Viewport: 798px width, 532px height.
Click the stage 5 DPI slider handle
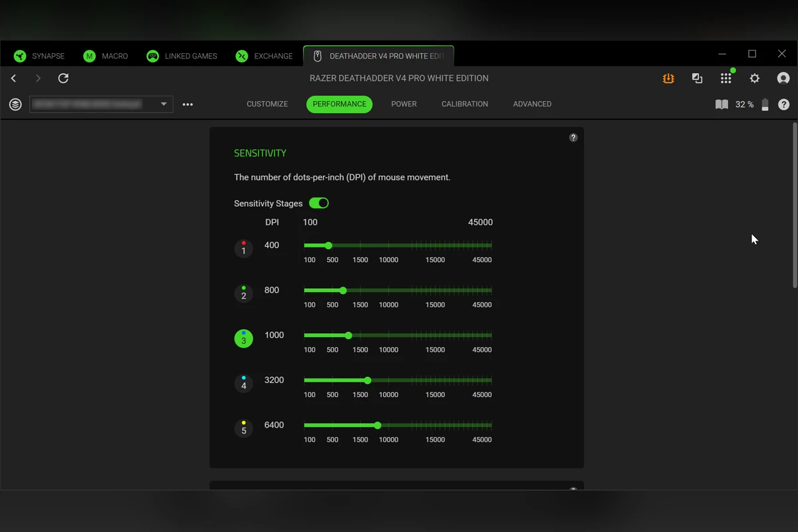coord(378,426)
